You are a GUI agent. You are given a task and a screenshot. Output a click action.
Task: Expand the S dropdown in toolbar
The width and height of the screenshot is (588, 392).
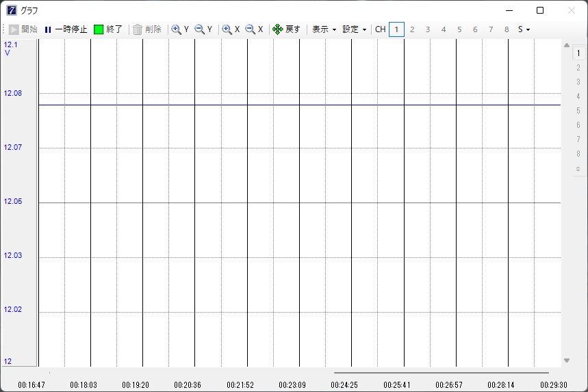tap(524, 29)
